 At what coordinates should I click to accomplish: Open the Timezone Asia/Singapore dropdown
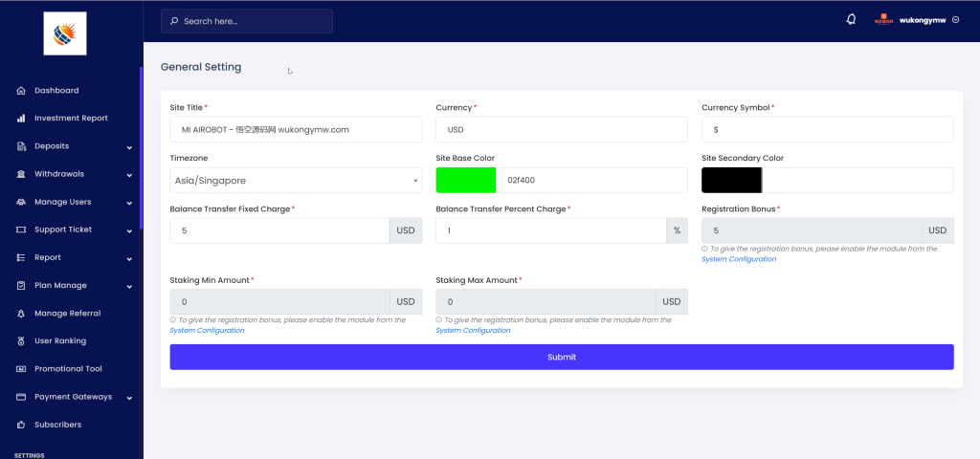[x=296, y=181]
